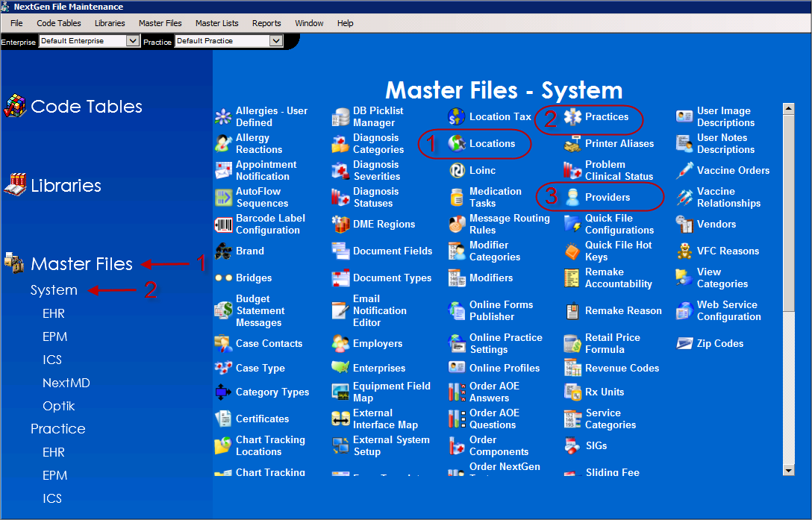Open the Locations globe icon
Viewport: 812px width, 520px height.
457,143
